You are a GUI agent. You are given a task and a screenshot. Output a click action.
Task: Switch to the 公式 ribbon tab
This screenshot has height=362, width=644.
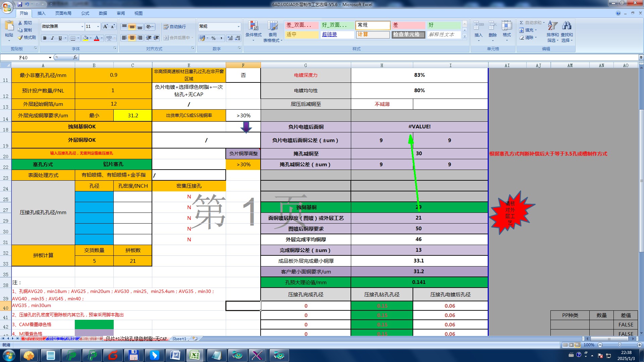pos(85,13)
